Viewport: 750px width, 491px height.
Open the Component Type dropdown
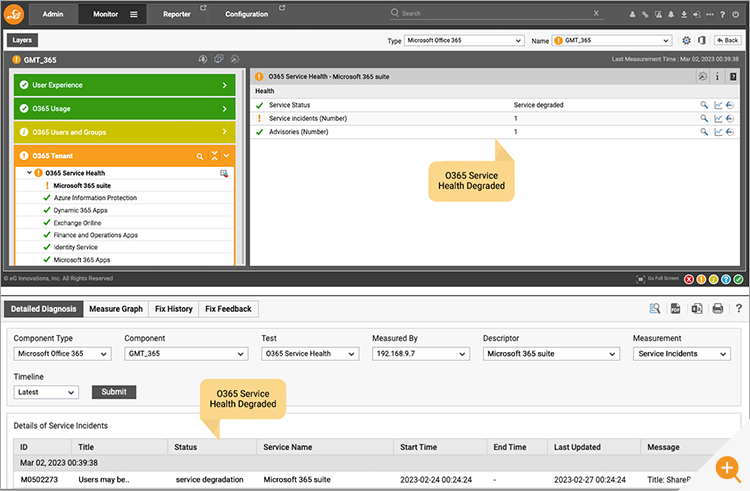tap(62, 354)
